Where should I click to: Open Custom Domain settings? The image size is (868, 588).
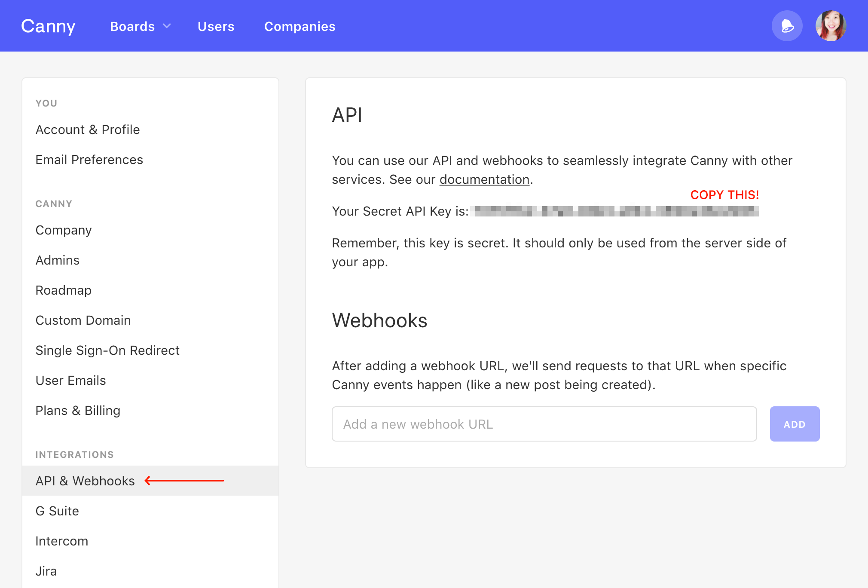[x=83, y=320]
